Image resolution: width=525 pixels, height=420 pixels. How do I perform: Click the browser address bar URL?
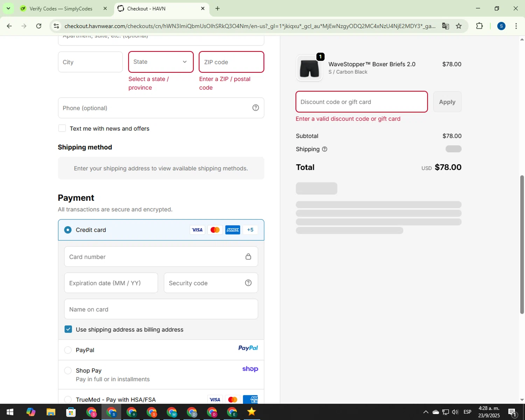pos(250,26)
